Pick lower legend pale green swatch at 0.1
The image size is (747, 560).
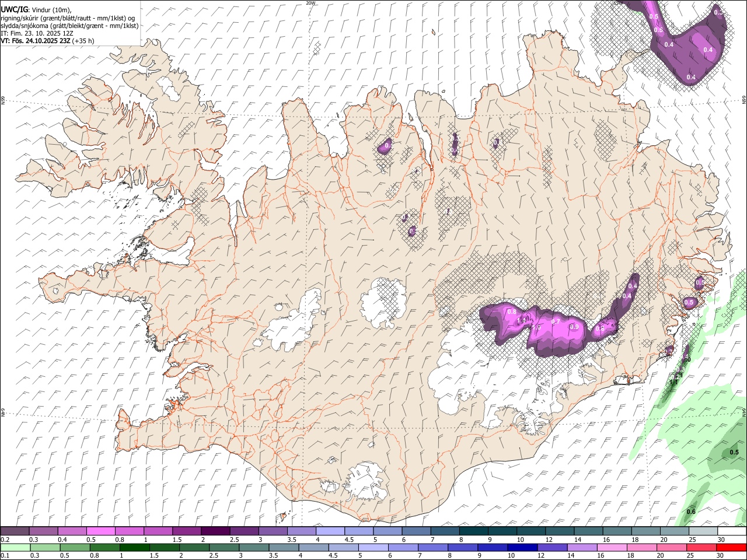tap(15, 547)
